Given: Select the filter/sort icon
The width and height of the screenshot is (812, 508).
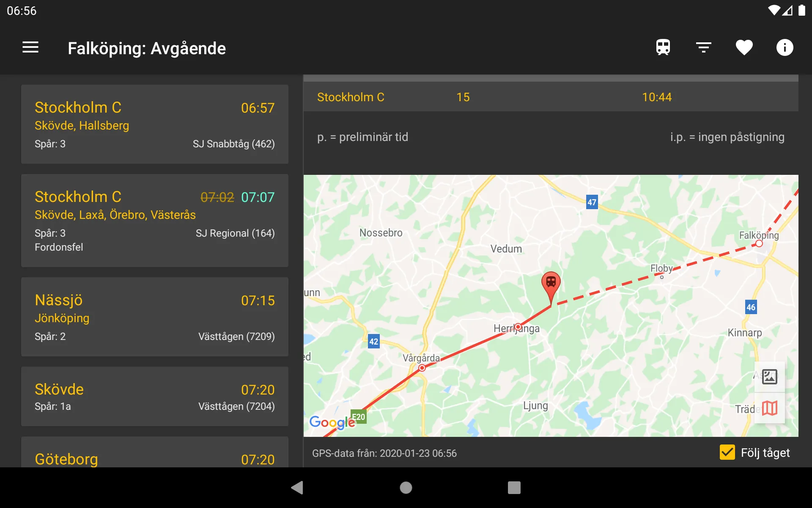Looking at the screenshot, I should pos(704,48).
